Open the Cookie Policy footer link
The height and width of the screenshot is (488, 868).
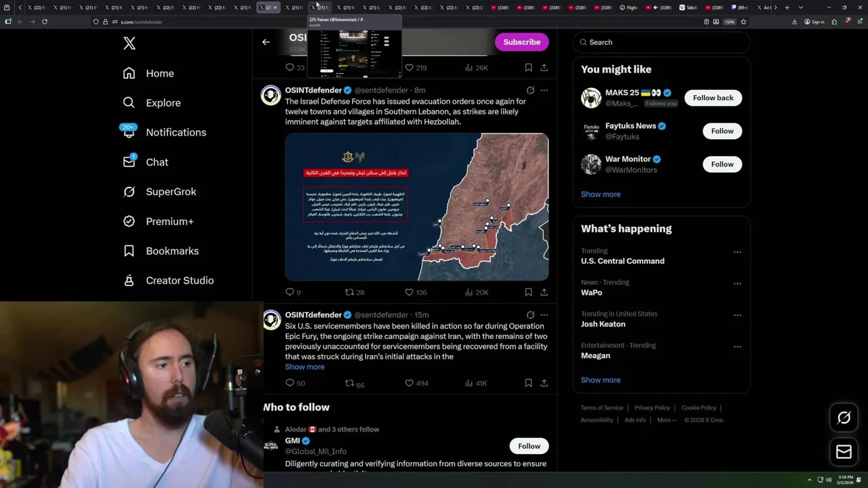[x=698, y=408]
